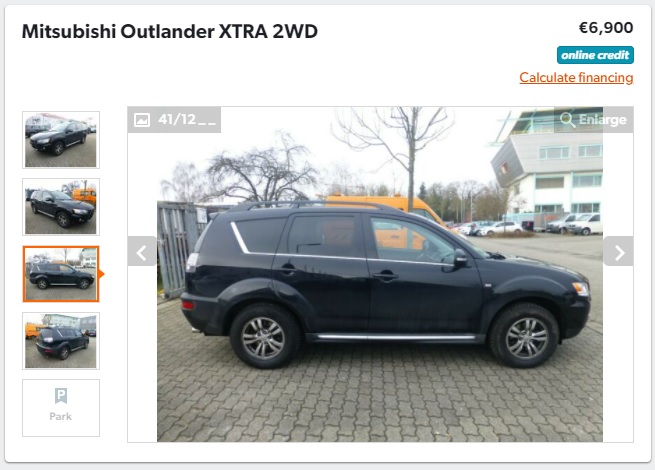Image resolution: width=655 pixels, height=470 pixels.
Task: Click the magnifier icon beside Enlarge
Action: 567,120
